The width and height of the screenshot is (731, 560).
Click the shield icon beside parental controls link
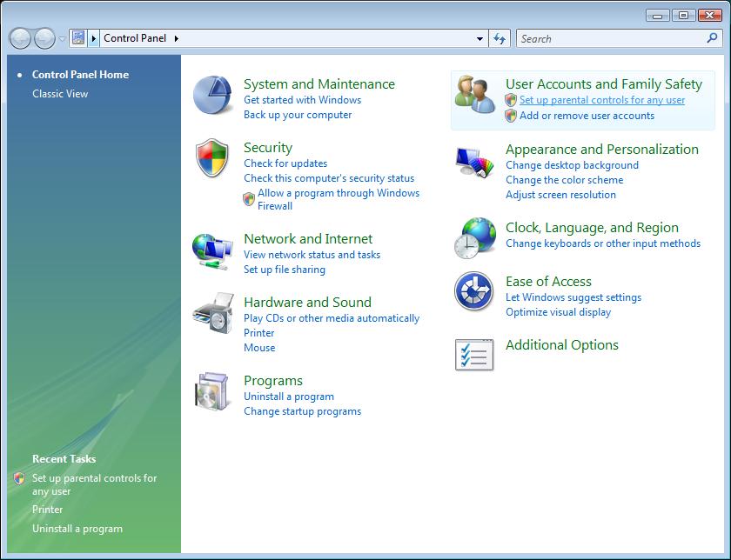click(x=511, y=100)
